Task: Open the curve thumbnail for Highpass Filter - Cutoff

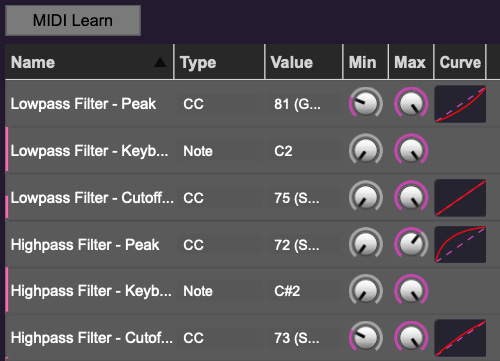Action: point(460,338)
